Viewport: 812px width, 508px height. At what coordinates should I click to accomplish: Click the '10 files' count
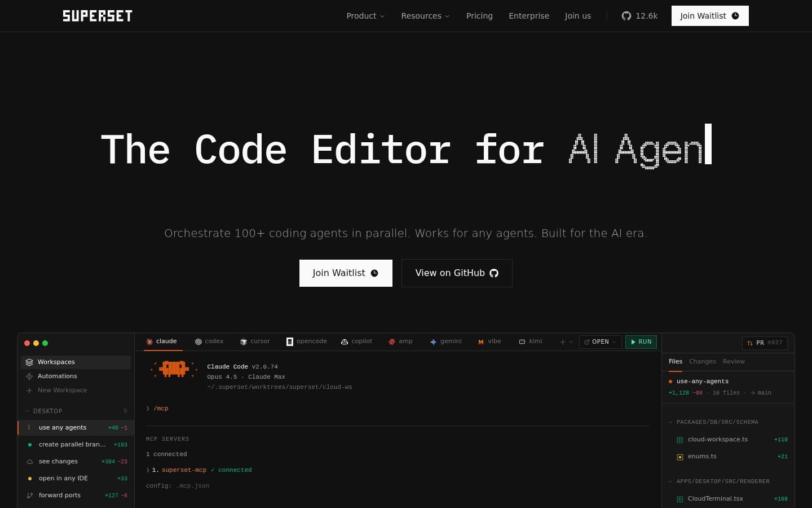[726, 393]
